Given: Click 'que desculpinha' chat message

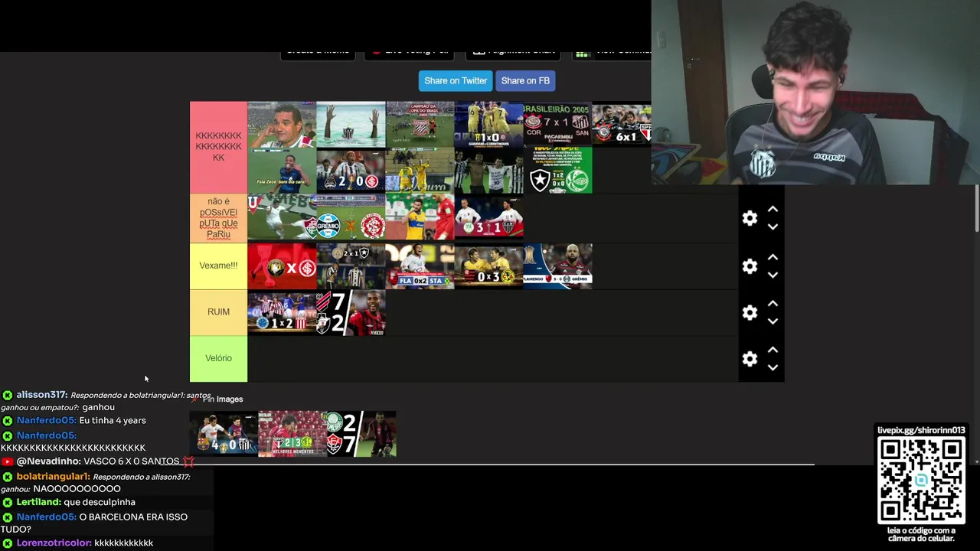Looking at the screenshot, I should (100, 502).
